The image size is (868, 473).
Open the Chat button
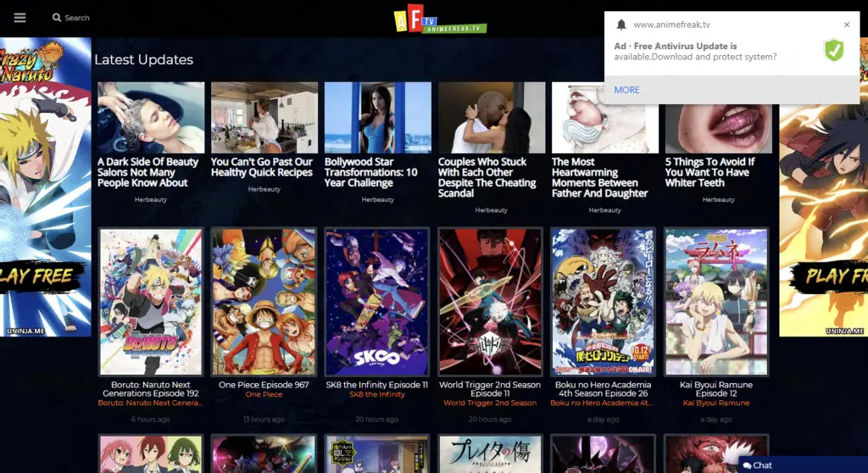(x=803, y=465)
